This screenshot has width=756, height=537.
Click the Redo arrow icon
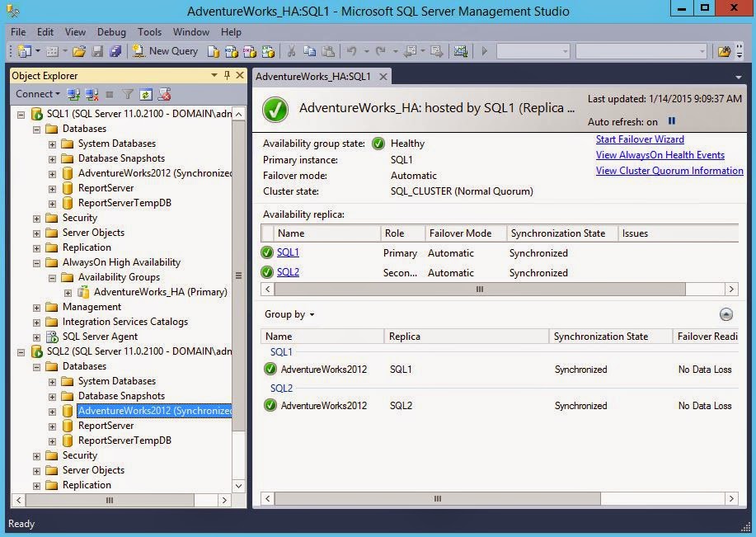pos(380,50)
